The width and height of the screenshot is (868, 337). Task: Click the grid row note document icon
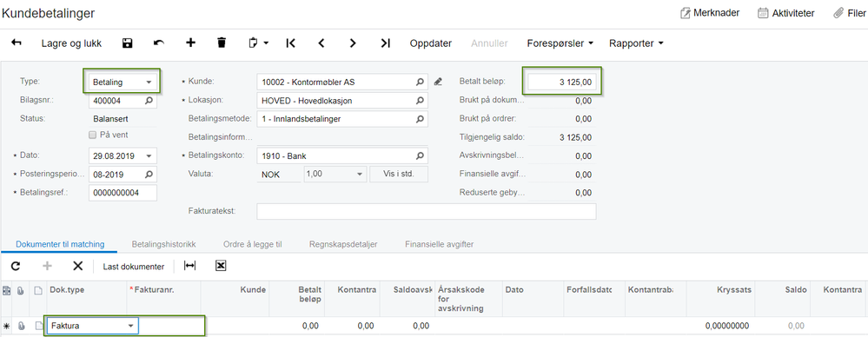click(x=38, y=326)
